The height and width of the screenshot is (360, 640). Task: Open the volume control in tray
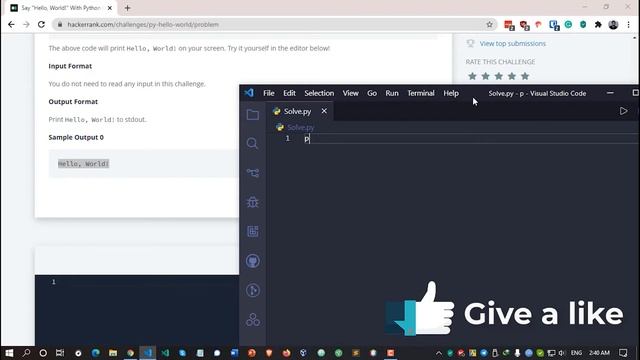click(562, 353)
